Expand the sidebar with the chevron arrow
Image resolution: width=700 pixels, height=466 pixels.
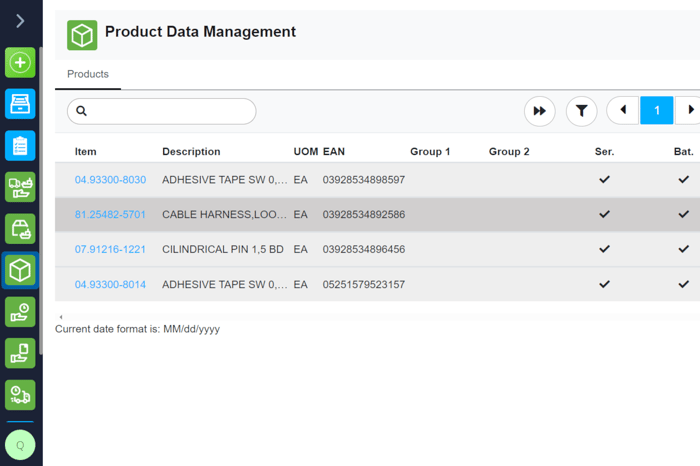coord(20,21)
